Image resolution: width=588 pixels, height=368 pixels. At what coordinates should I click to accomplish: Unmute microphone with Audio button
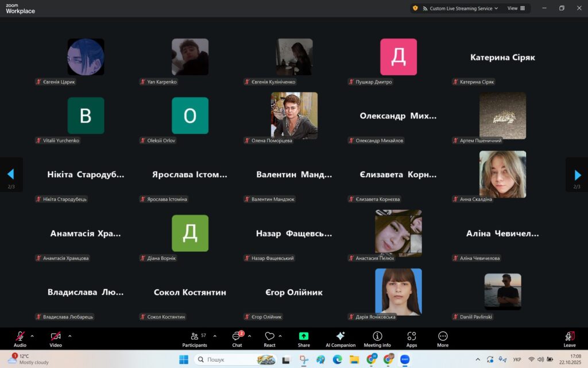pos(20,339)
